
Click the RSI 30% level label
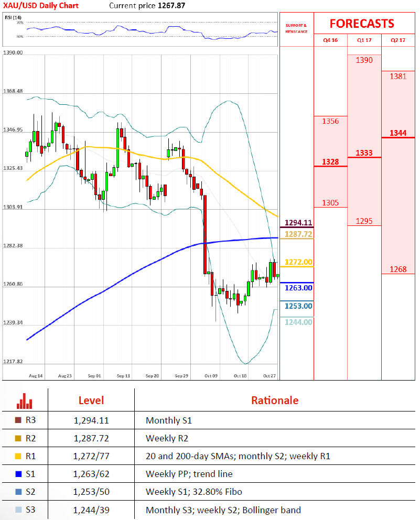coord(20,37)
